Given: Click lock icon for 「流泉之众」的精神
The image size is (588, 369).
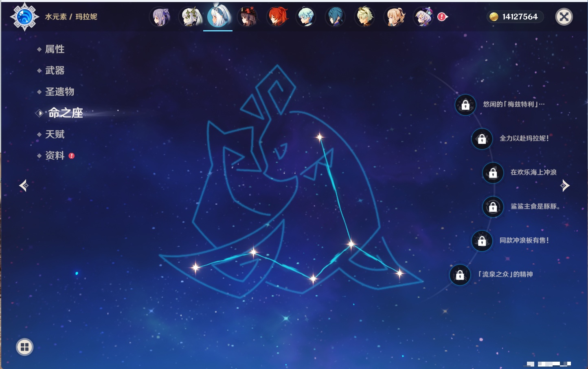Looking at the screenshot, I should (x=460, y=274).
